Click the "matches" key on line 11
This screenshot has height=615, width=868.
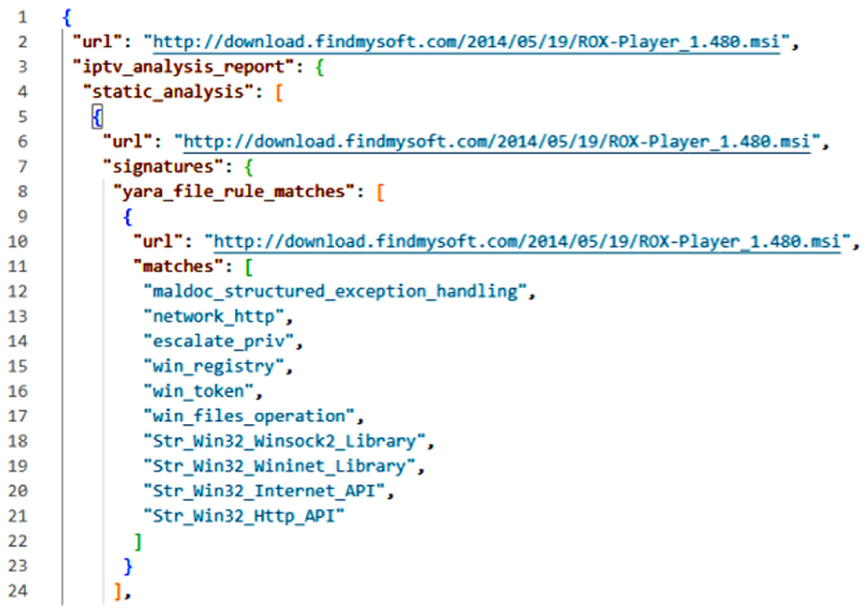pos(178,266)
